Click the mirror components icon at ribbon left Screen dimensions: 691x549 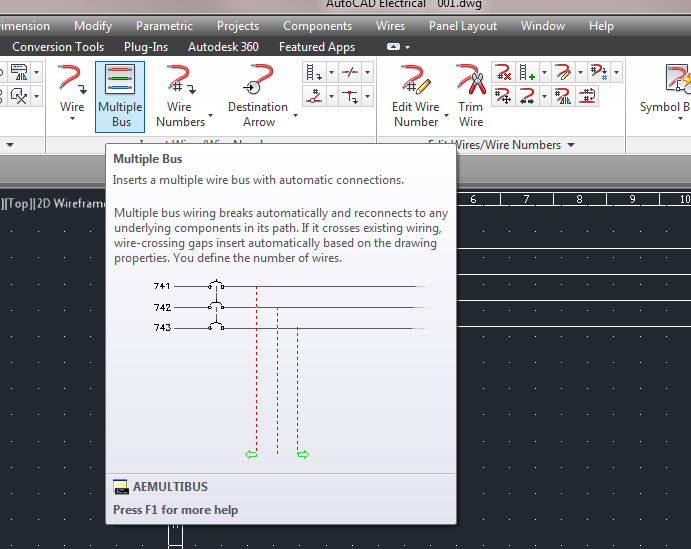click(19, 72)
